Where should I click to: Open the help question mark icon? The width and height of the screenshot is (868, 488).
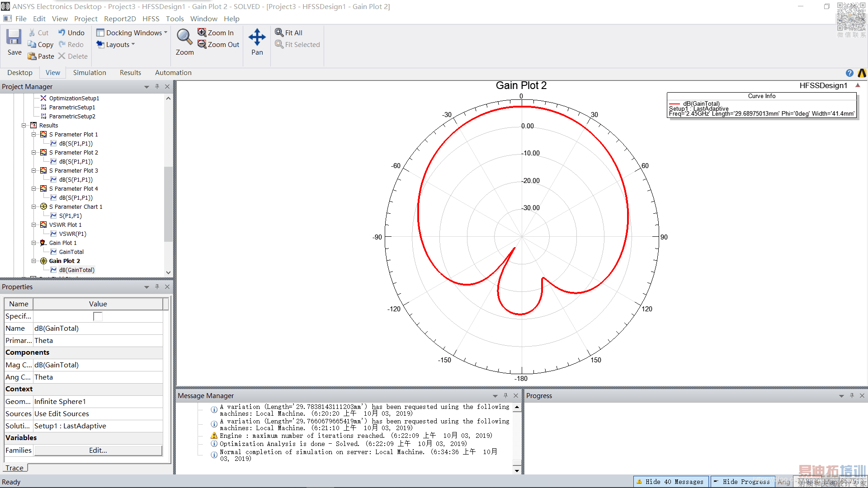[x=849, y=73]
